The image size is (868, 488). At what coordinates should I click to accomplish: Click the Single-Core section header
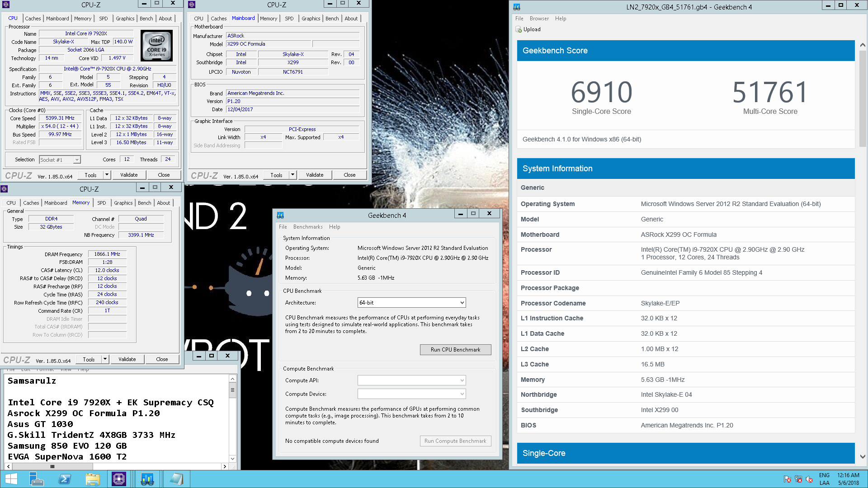coord(686,453)
